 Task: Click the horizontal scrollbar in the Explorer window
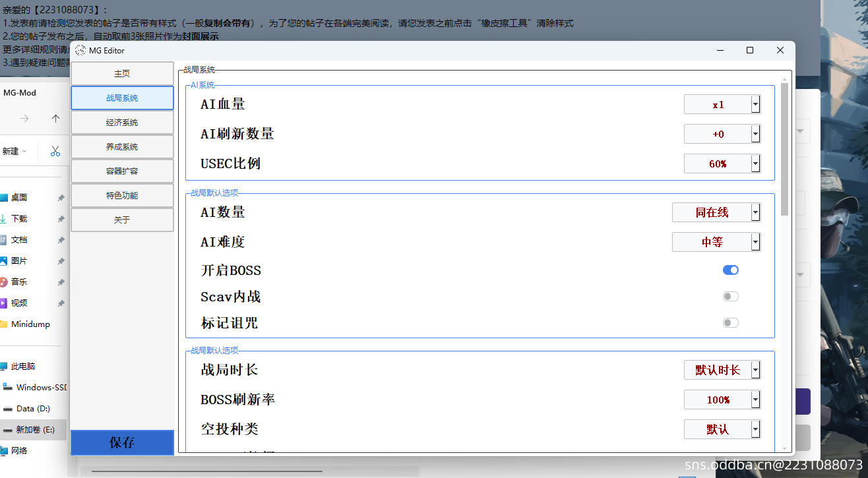click(x=206, y=471)
